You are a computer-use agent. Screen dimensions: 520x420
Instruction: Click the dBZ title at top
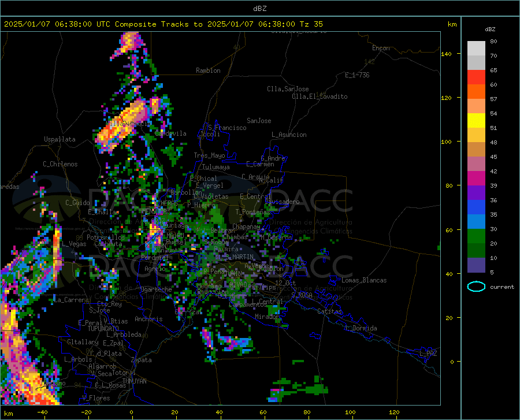[x=259, y=9]
